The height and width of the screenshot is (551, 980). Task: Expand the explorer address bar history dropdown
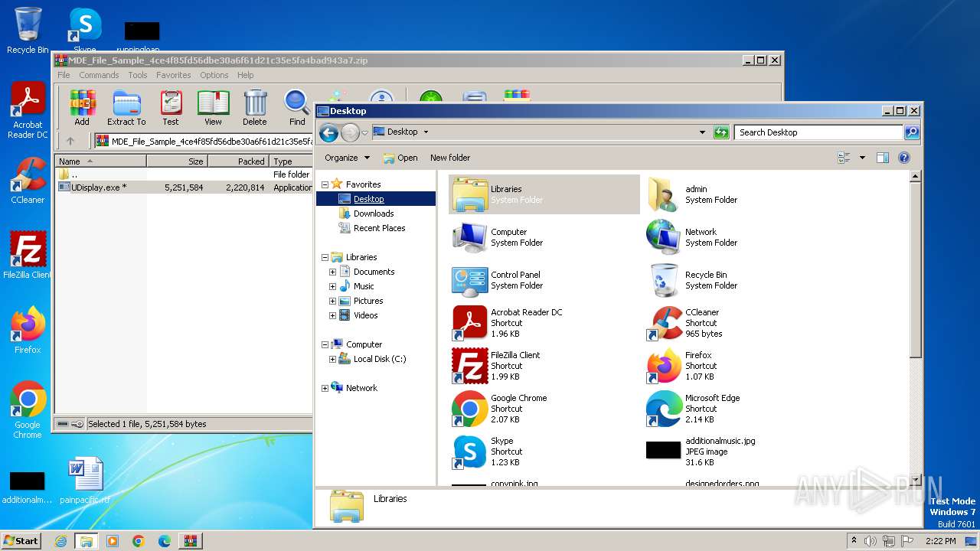pyautogui.click(x=702, y=132)
